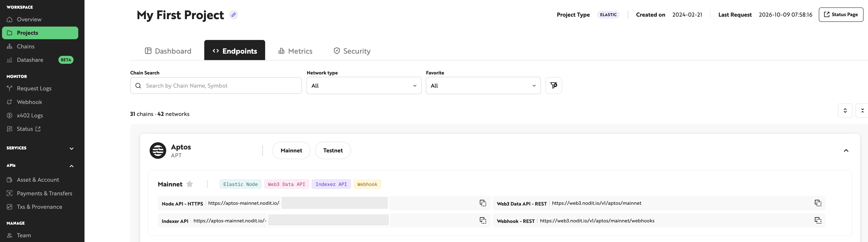Favorite the Aptos Mainnet with star
The height and width of the screenshot is (242, 868).
(x=190, y=184)
